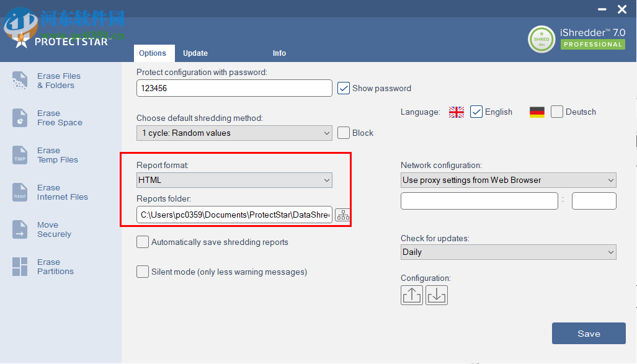Import configuration with download arrow icon
The width and height of the screenshot is (637, 364).
pos(436,295)
